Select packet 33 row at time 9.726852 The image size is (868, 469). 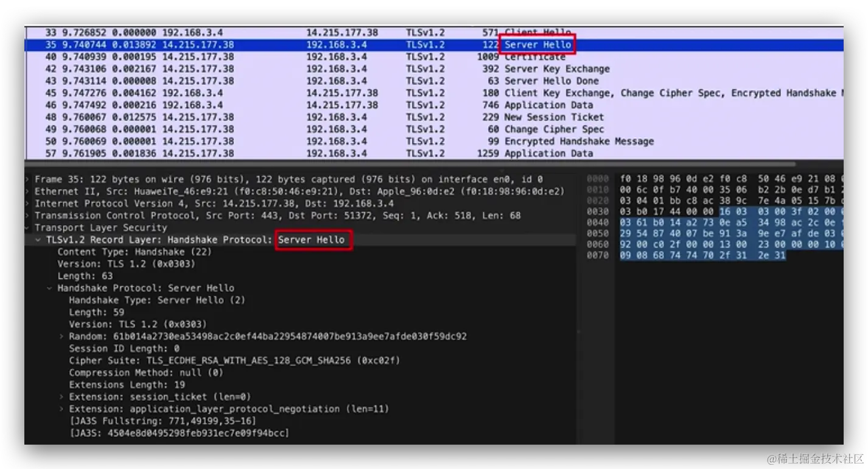click(x=434, y=32)
